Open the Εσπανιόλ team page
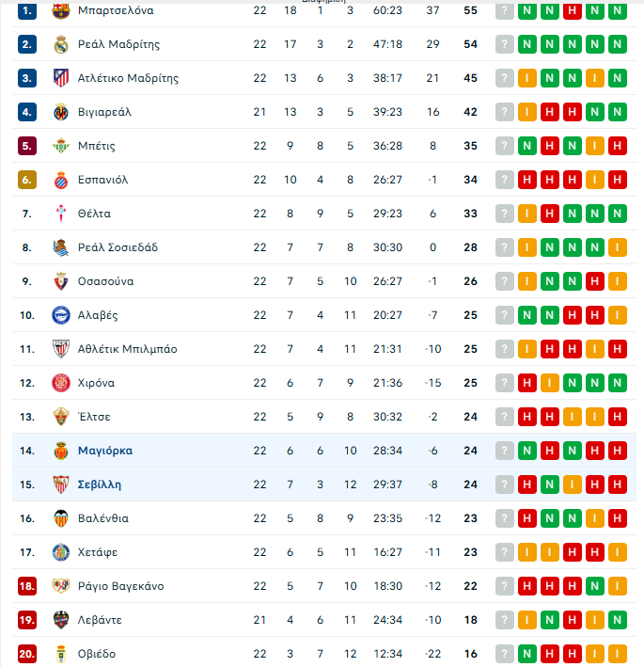This screenshot has height=667, width=644. click(x=102, y=180)
